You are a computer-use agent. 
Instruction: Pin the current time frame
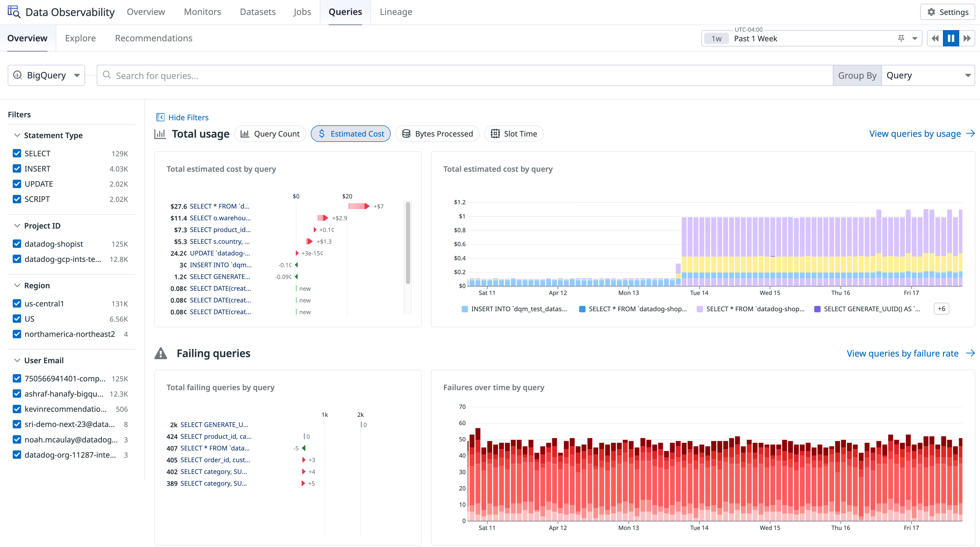[901, 38]
